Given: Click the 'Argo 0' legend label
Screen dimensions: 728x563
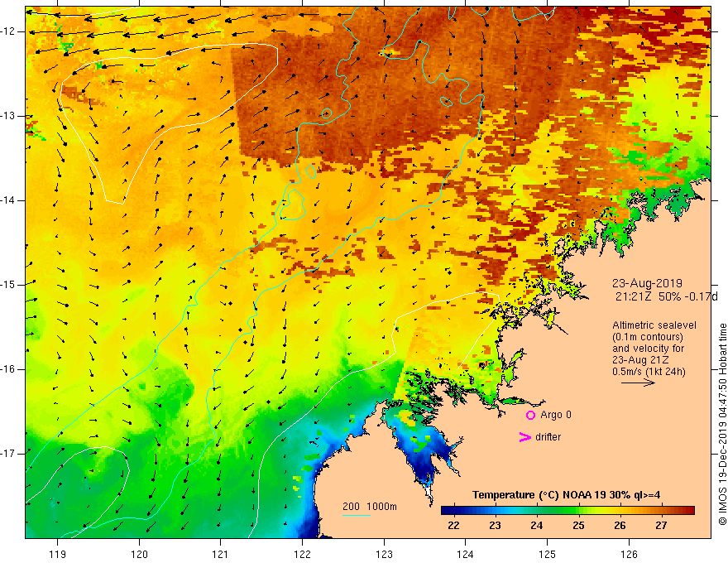Looking at the screenshot, I should click(556, 415).
